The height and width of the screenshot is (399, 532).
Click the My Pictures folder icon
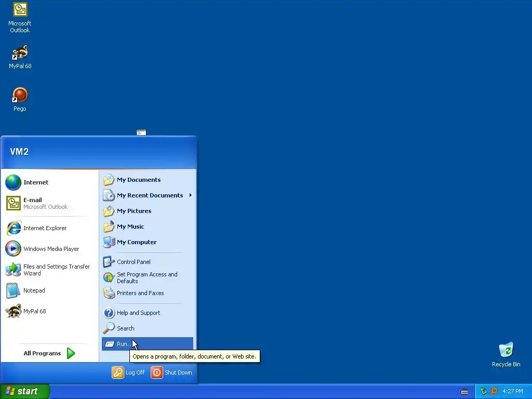click(x=109, y=211)
